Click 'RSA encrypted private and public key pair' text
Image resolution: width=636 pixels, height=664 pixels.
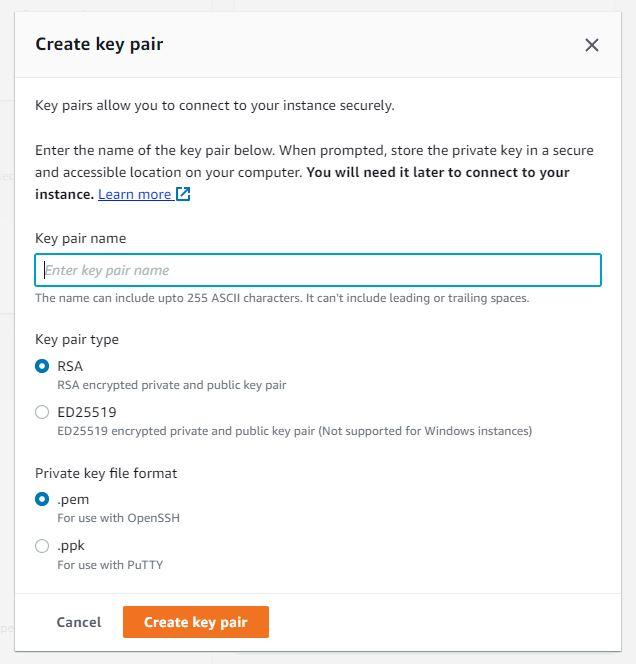click(171, 385)
